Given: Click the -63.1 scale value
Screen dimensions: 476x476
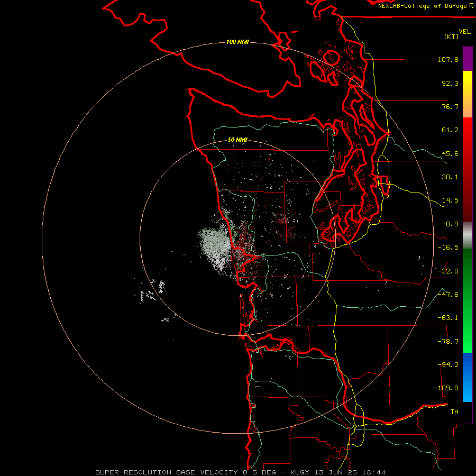Looking at the screenshot, I should 448,318.
